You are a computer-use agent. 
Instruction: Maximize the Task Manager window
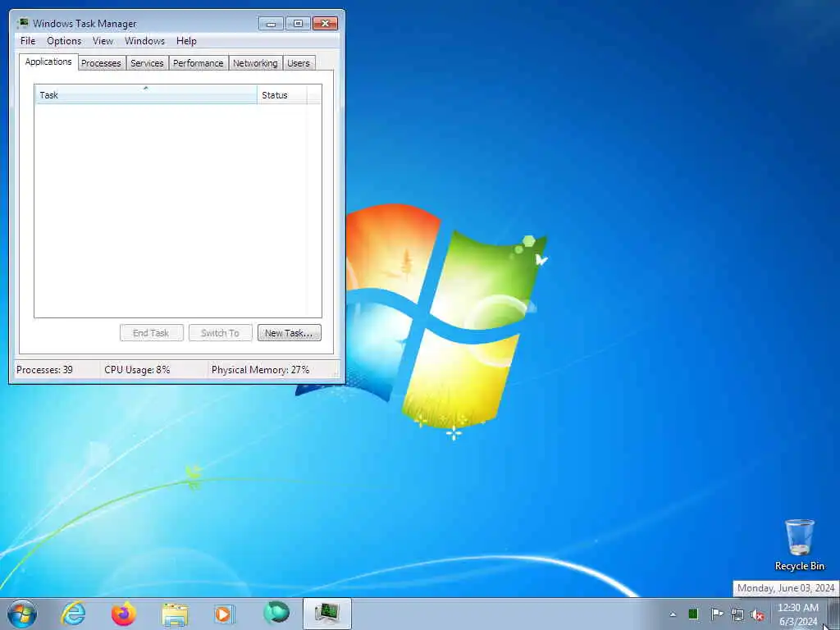(x=298, y=23)
